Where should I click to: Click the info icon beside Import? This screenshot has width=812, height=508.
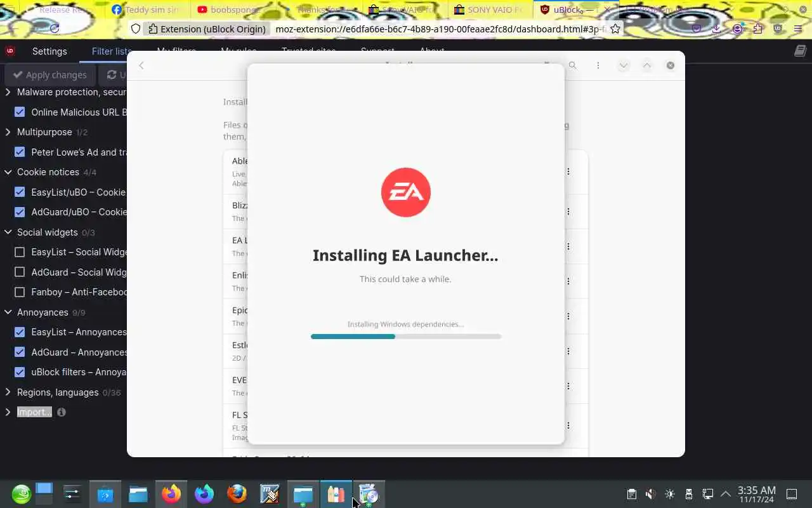[62, 412]
